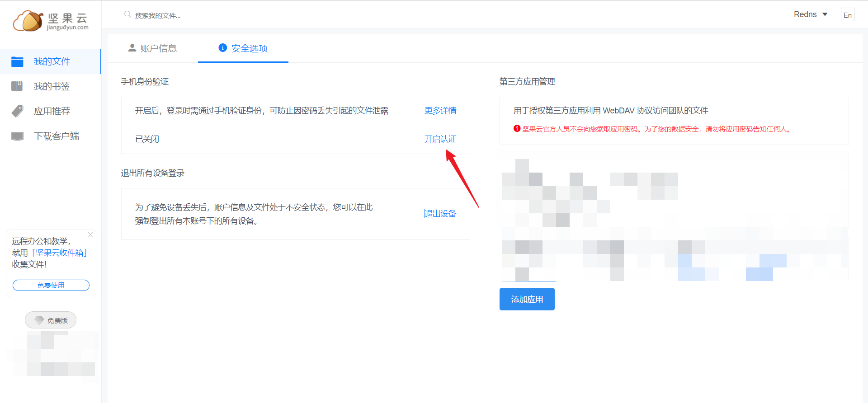Click the jianguoyun.com logo text
Viewport: 868px width, 403px height.
[68, 28]
